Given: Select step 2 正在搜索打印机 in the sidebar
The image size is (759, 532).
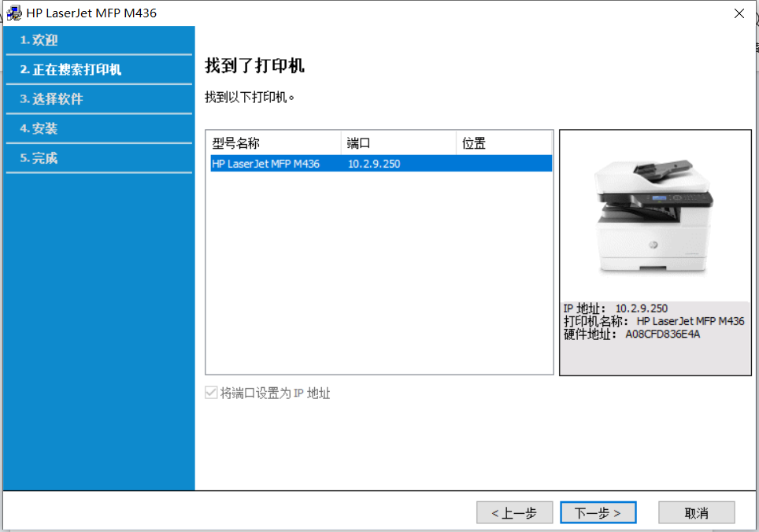Looking at the screenshot, I should coord(71,69).
